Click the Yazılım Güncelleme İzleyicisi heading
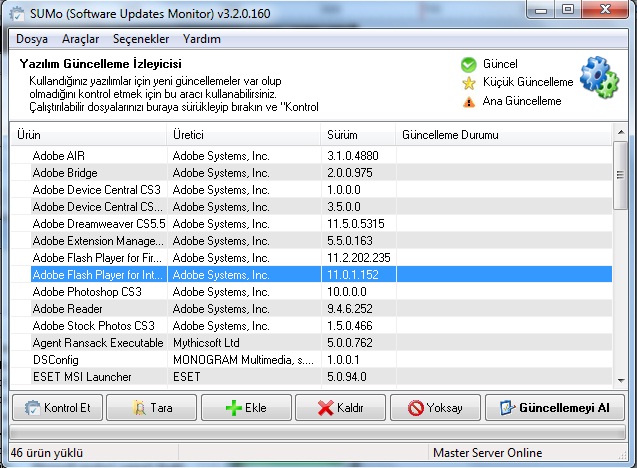The image size is (637, 468). (100, 64)
